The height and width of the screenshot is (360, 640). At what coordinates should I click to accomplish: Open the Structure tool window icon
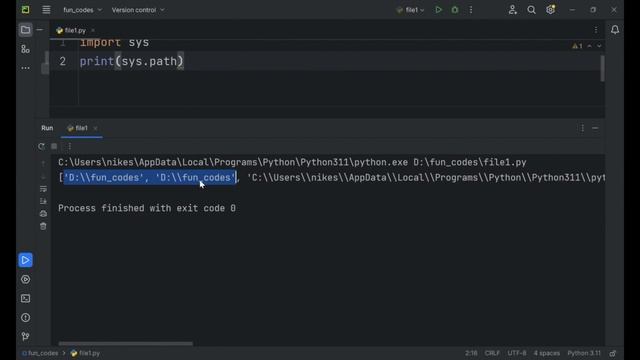[25, 49]
